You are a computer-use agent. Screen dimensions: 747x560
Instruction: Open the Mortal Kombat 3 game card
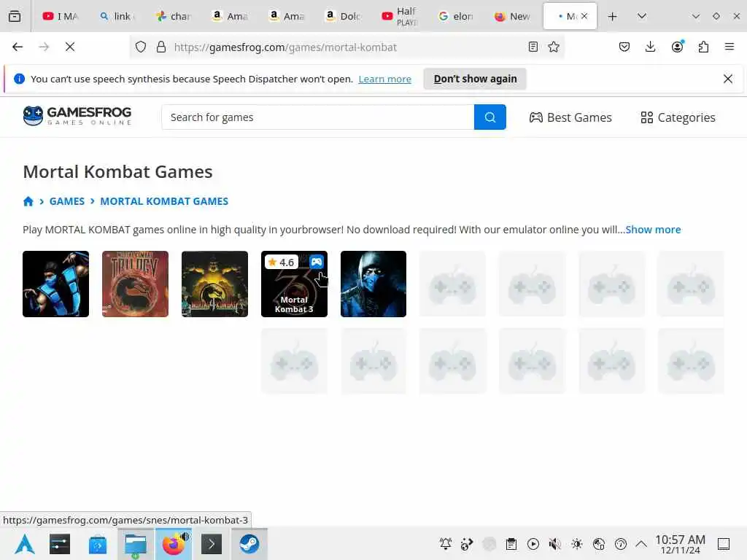295,284
